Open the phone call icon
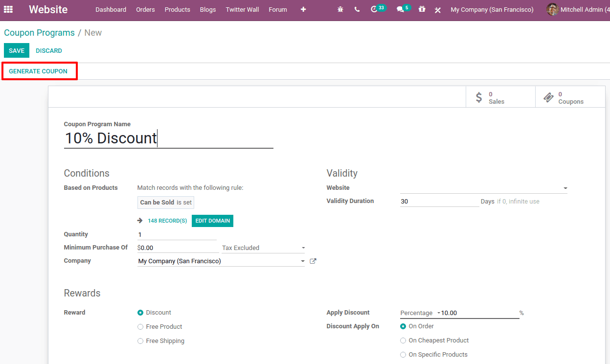 pos(357,9)
